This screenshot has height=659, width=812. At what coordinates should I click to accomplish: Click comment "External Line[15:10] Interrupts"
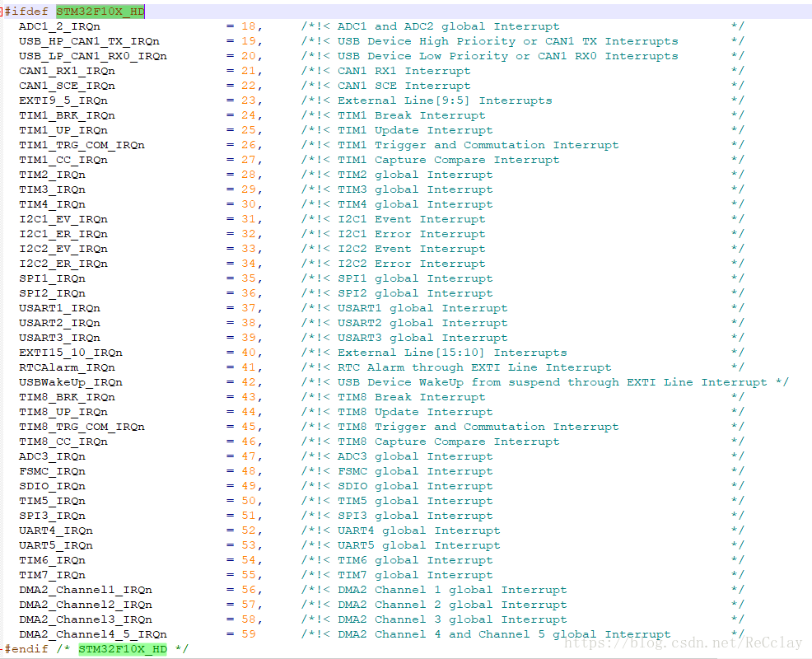[x=452, y=353]
